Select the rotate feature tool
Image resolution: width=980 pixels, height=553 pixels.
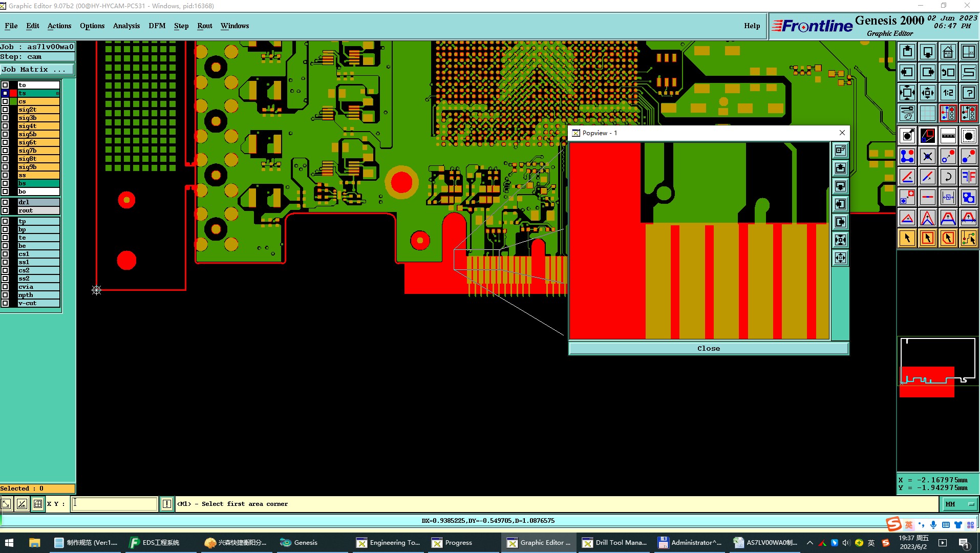[948, 177]
